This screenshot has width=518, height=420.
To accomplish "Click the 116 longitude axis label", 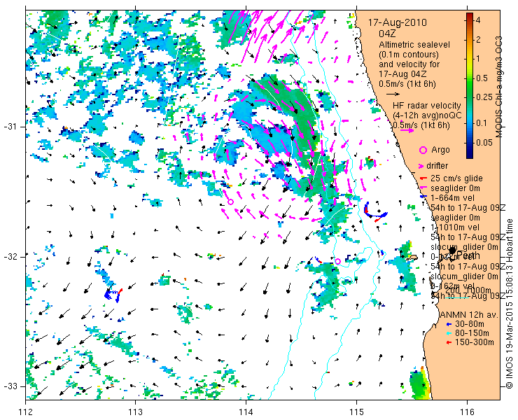I will pyautogui.click(x=467, y=412).
